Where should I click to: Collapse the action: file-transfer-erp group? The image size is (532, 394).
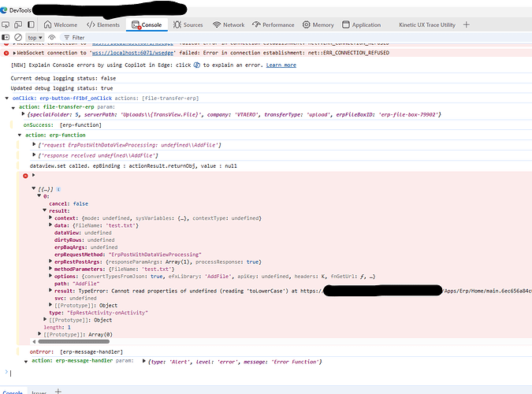(13, 108)
